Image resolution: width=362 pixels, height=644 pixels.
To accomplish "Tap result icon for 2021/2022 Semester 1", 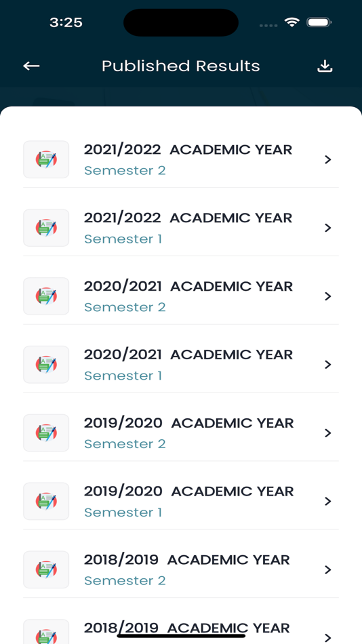I will [46, 228].
